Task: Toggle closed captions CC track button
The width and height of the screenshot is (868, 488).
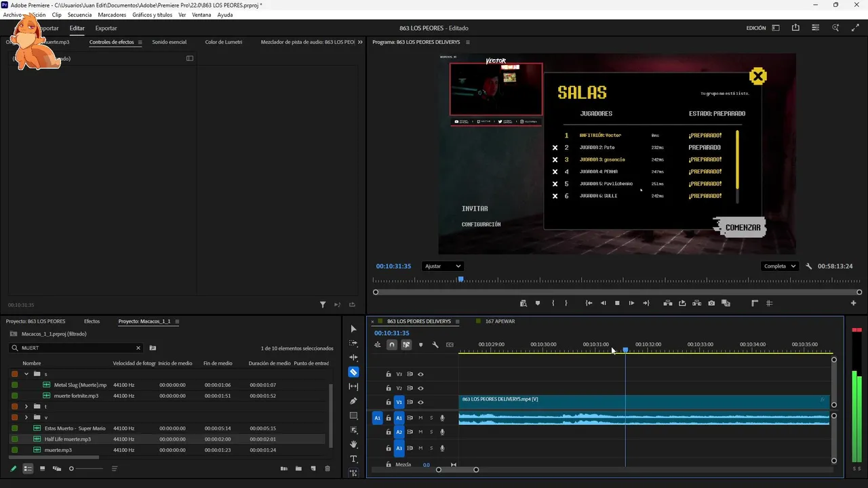Action: 450,345
